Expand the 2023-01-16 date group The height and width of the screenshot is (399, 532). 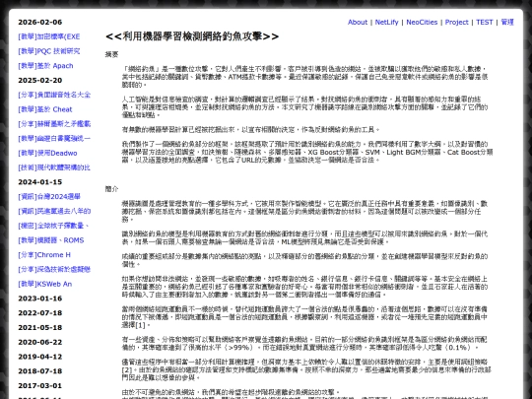pos(40,299)
